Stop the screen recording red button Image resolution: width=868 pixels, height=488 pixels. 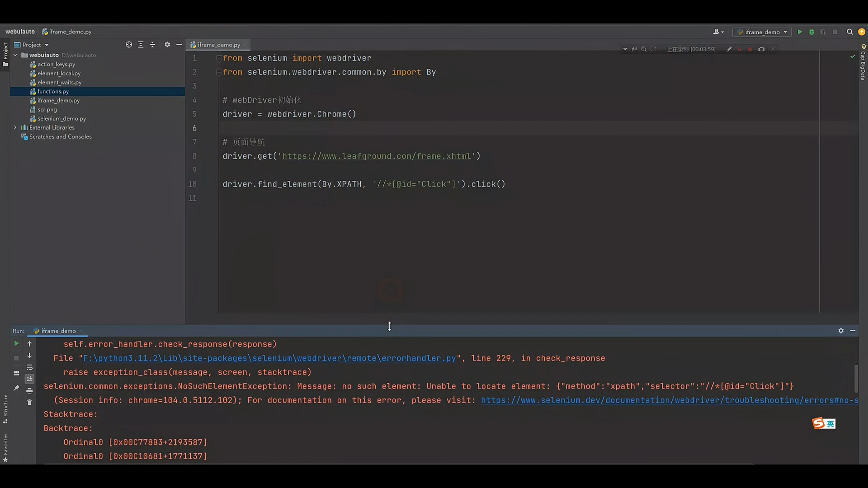coord(750,49)
